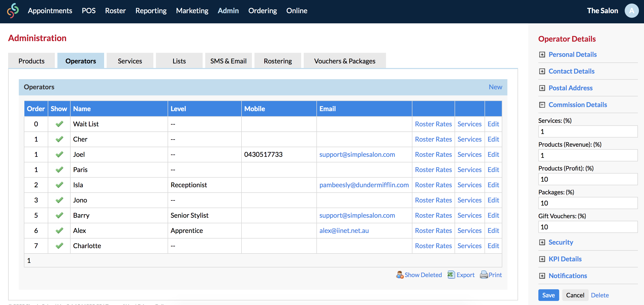The image size is (644, 305).
Task: Toggle the Show checkmark for Joel
Action: [x=59, y=154]
